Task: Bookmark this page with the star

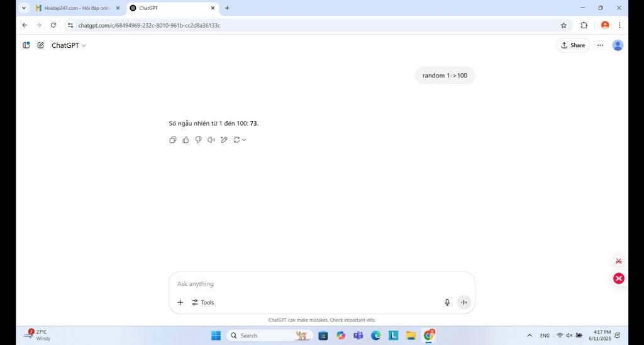Action: [x=563, y=25]
